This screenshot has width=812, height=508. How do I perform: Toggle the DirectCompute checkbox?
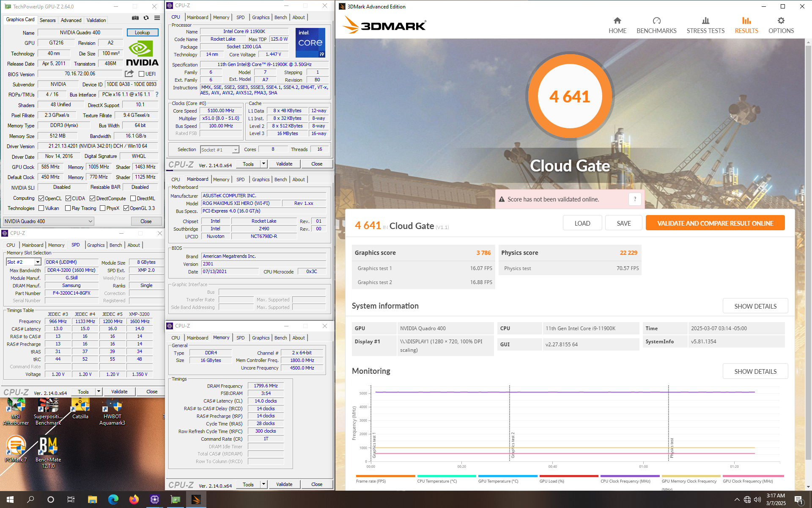click(x=92, y=198)
